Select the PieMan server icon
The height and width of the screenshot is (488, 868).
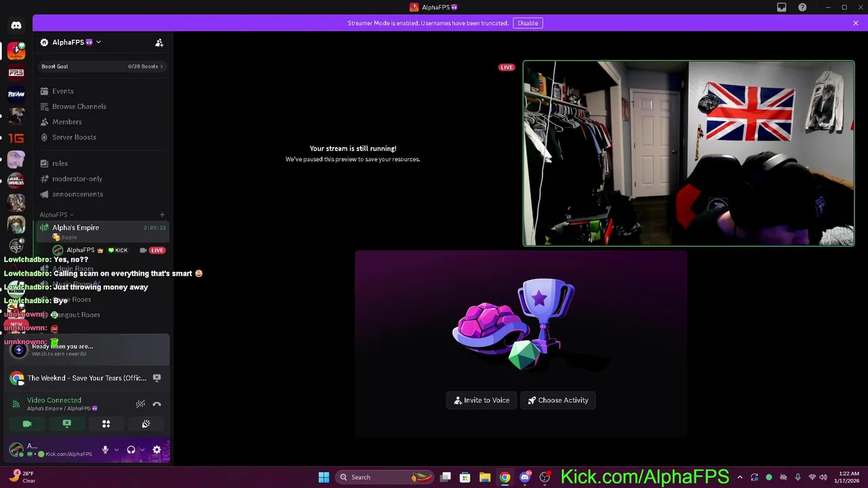click(16, 94)
